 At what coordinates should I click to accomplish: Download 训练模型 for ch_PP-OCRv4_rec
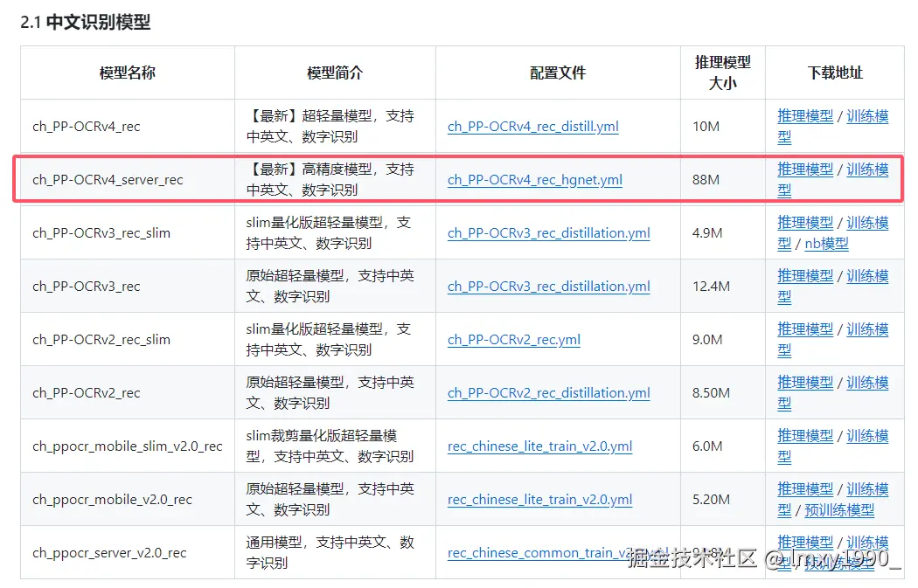[x=867, y=116]
